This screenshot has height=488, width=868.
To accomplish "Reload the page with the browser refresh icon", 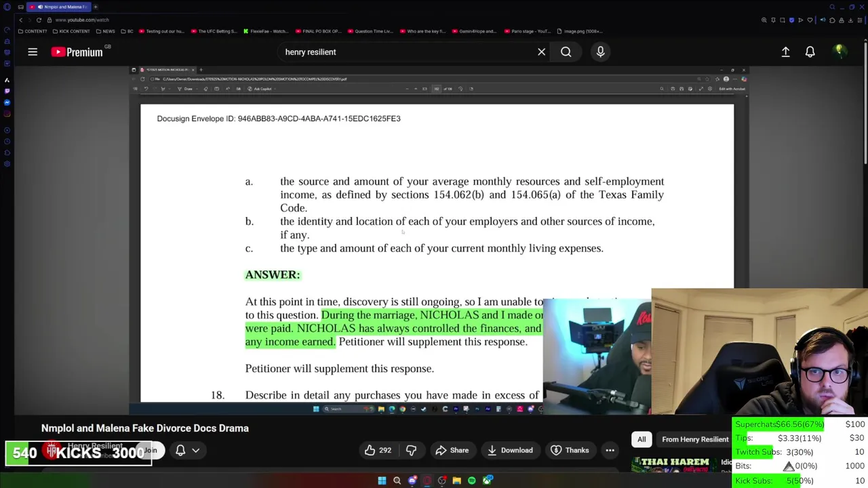I will 39,20.
